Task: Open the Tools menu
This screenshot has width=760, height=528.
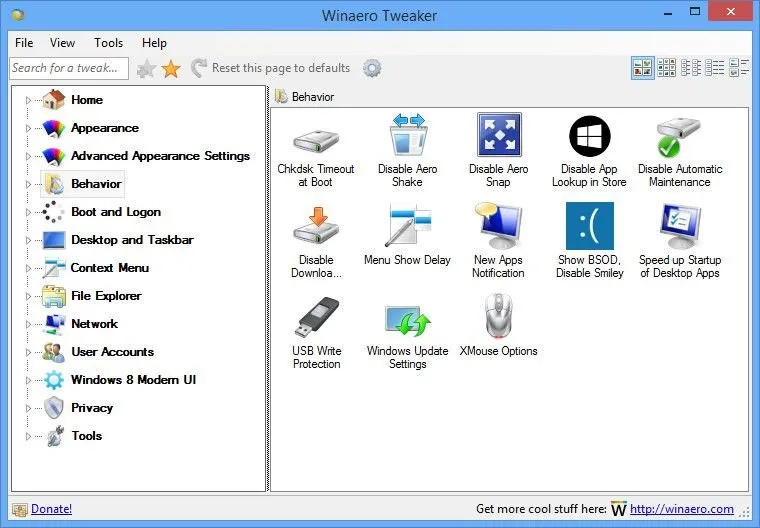Action: pyautogui.click(x=108, y=43)
